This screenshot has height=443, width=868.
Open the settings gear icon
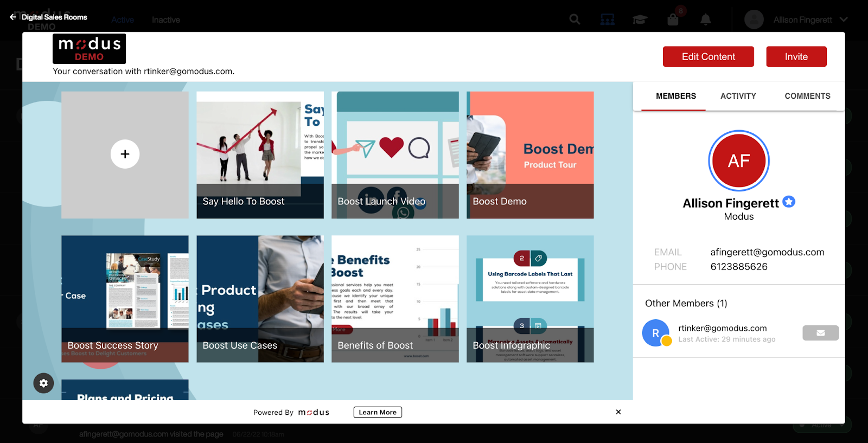[x=43, y=383]
